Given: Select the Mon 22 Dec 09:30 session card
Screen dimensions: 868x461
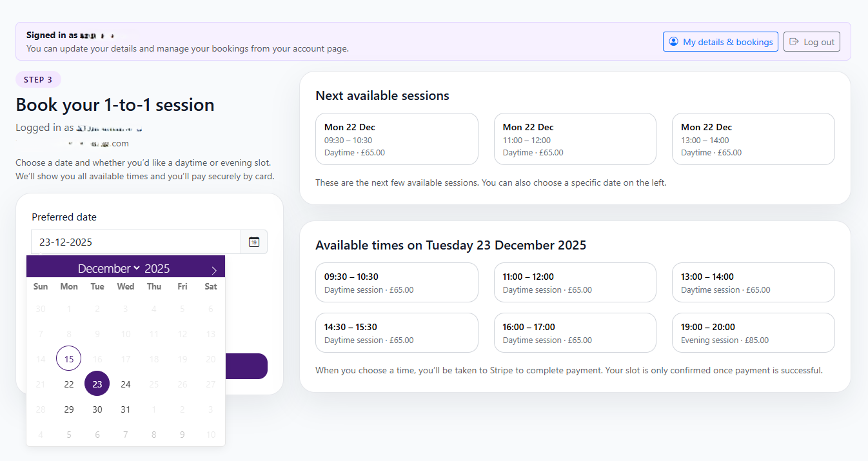Looking at the screenshot, I should [x=397, y=139].
